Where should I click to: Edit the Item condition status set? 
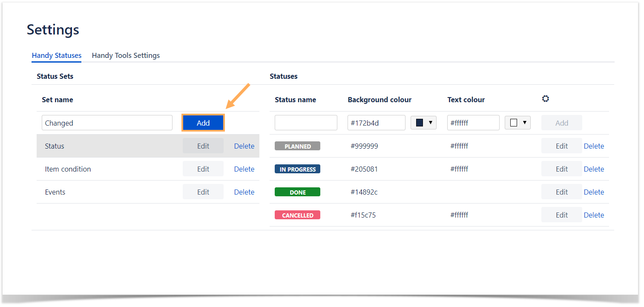point(203,169)
